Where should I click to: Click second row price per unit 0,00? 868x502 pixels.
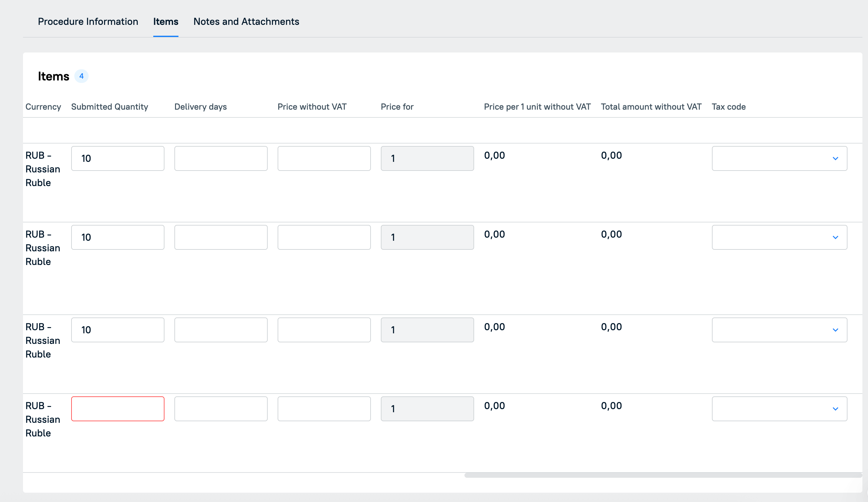pyautogui.click(x=495, y=234)
